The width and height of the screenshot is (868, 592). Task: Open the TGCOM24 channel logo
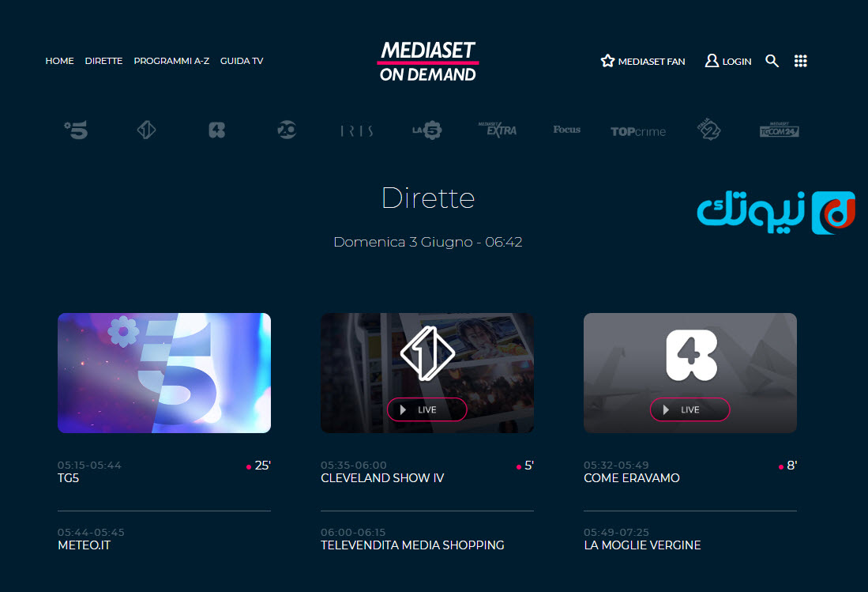click(780, 130)
